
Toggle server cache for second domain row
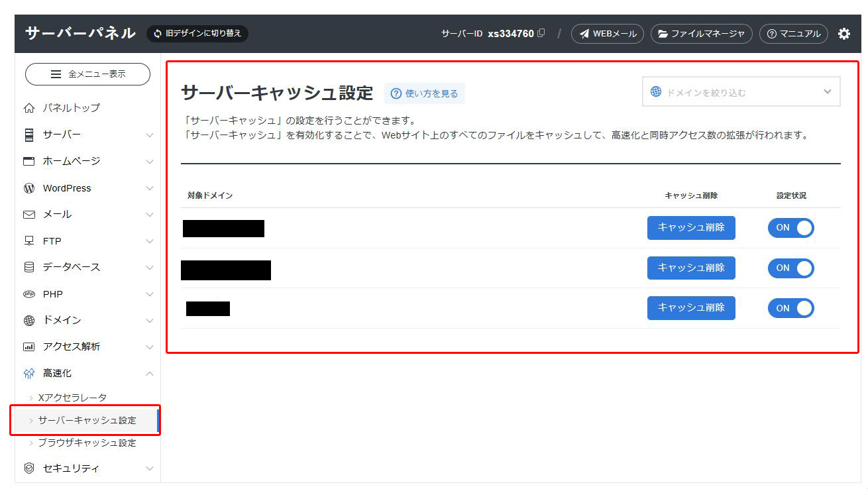pyautogui.click(x=790, y=268)
